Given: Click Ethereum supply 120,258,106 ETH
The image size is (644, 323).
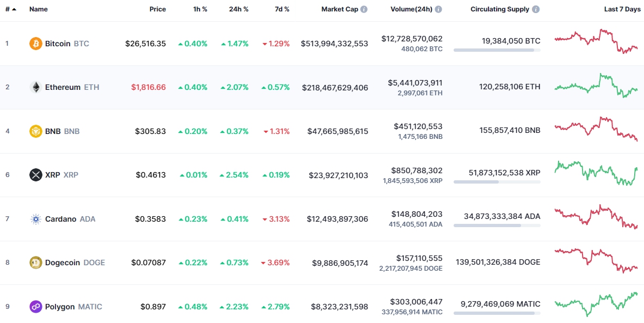Looking at the screenshot, I should (x=510, y=87).
